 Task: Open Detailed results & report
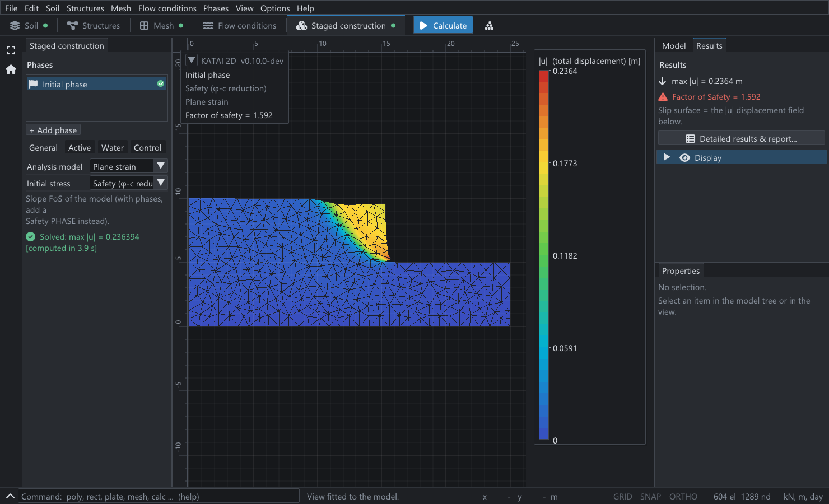click(x=741, y=139)
